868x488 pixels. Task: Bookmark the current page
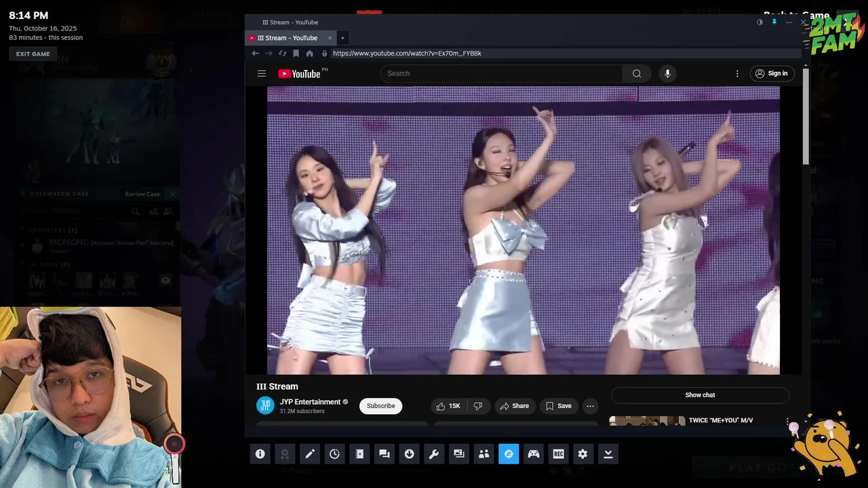[x=296, y=54]
